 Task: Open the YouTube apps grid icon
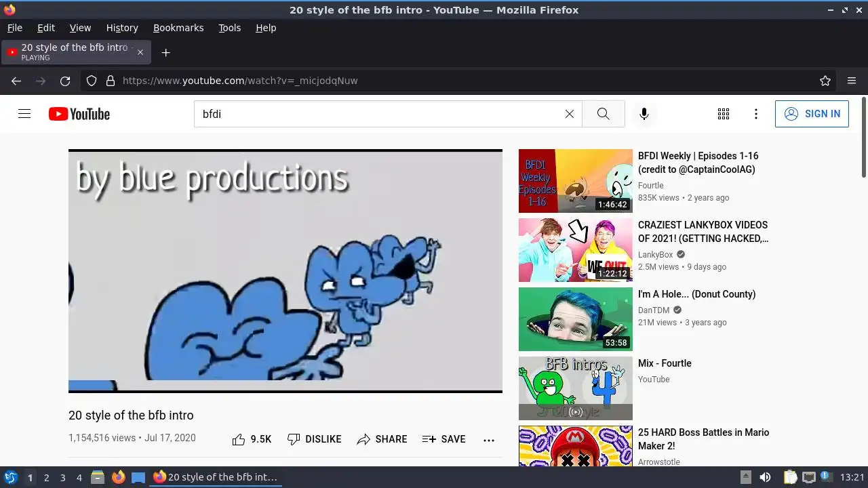(724, 114)
